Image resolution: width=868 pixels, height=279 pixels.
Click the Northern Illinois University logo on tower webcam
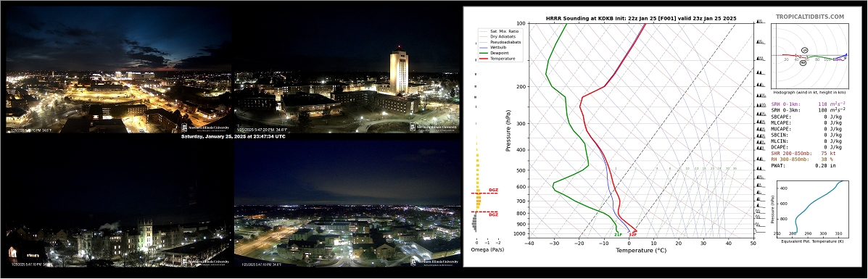pos(434,127)
